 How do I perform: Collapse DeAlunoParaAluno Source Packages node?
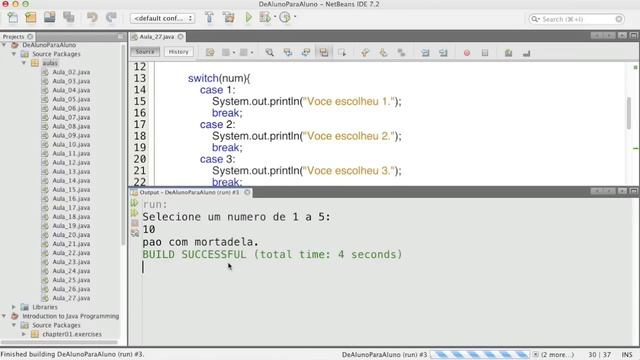point(14,54)
